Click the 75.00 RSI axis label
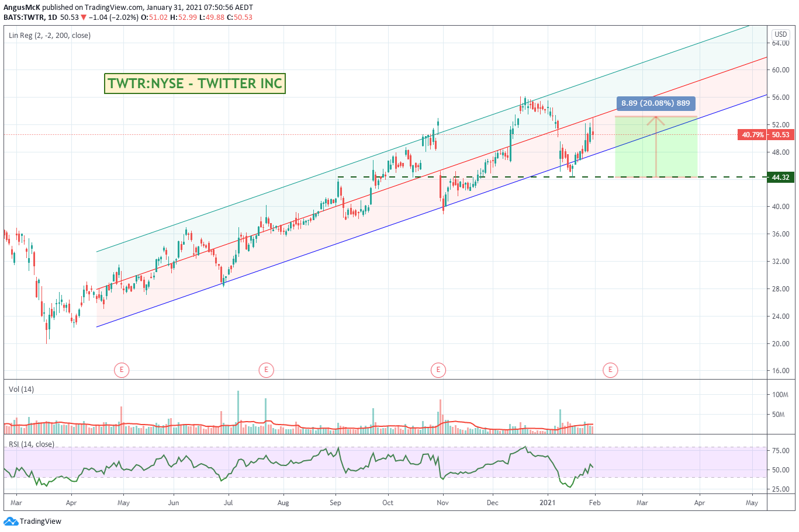 [781, 451]
